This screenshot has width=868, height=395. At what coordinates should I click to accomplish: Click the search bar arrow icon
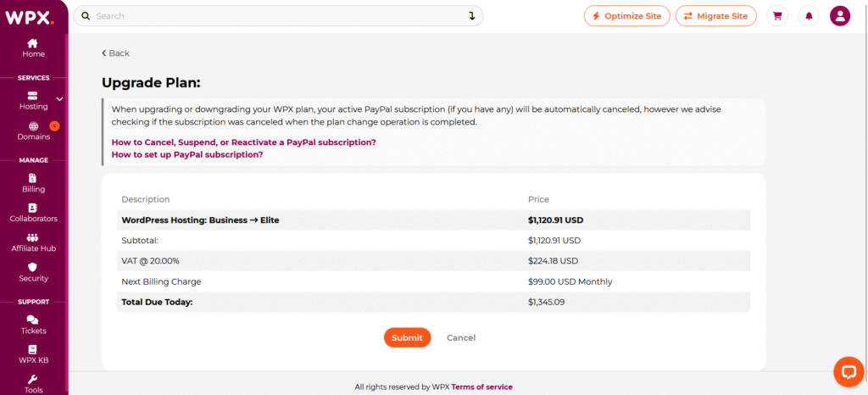471,16
